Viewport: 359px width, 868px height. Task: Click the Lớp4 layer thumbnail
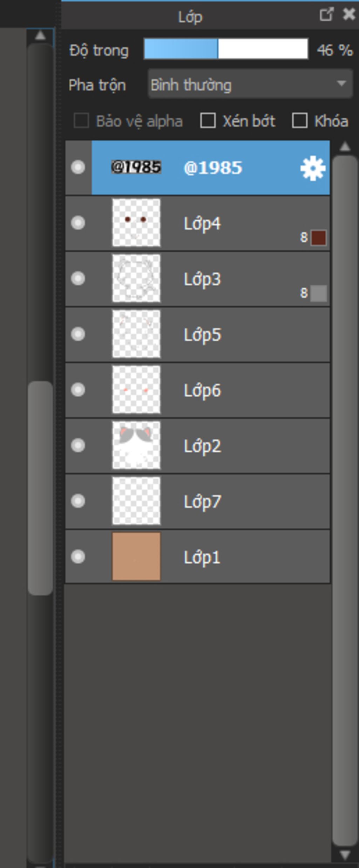pos(136,223)
